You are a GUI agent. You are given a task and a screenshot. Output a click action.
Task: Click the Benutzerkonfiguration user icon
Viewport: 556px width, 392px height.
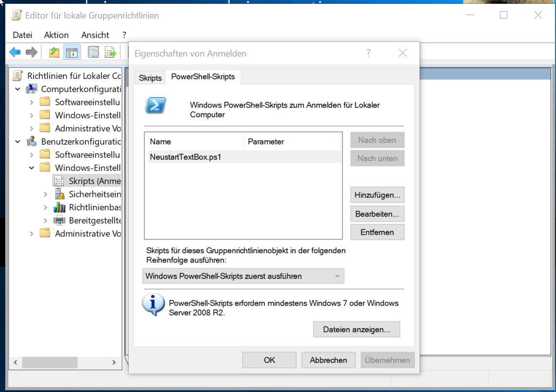point(32,141)
